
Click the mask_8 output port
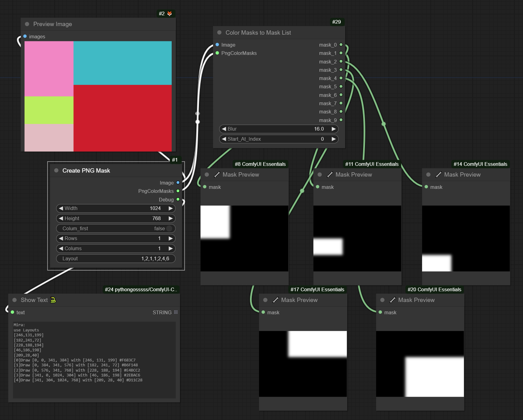click(x=341, y=112)
